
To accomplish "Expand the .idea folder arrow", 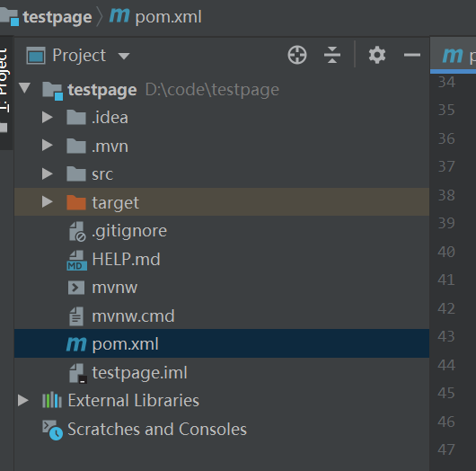I will click(x=47, y=117).
